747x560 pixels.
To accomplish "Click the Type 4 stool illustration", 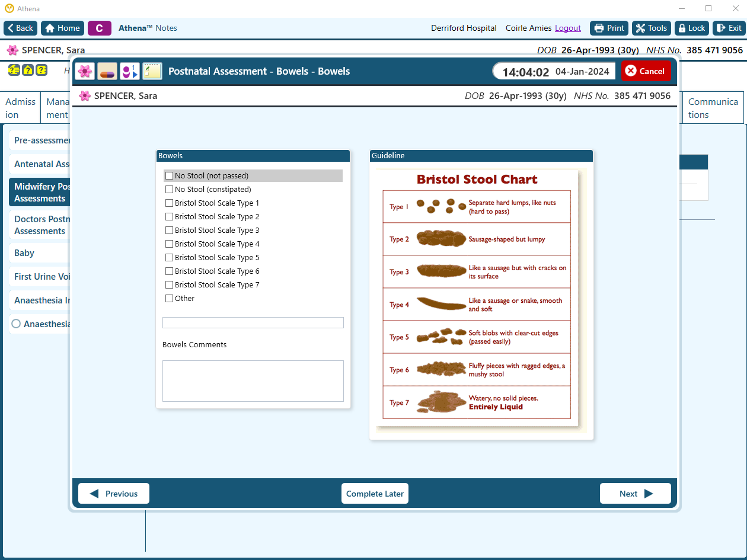I will (441, 303).
